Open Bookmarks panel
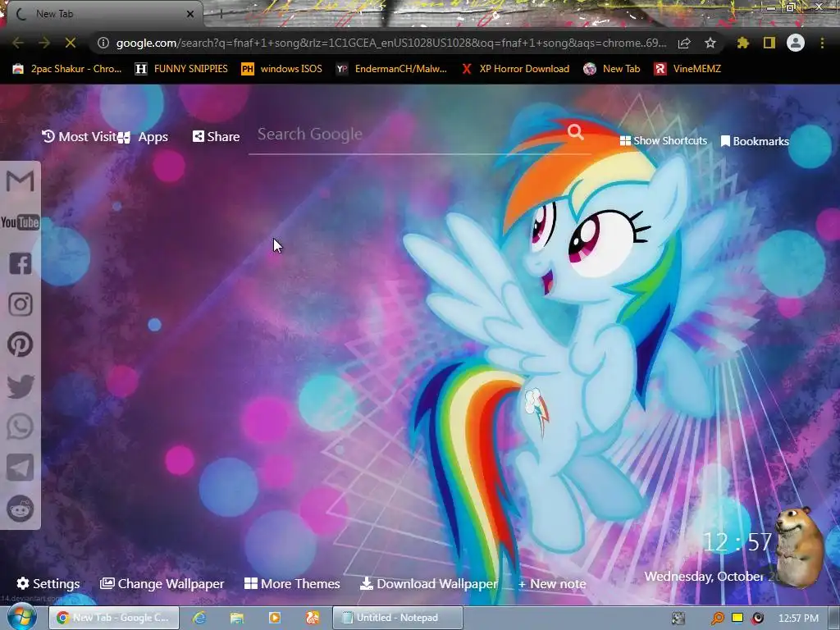 pyautogui.click(x=755, y=141)
